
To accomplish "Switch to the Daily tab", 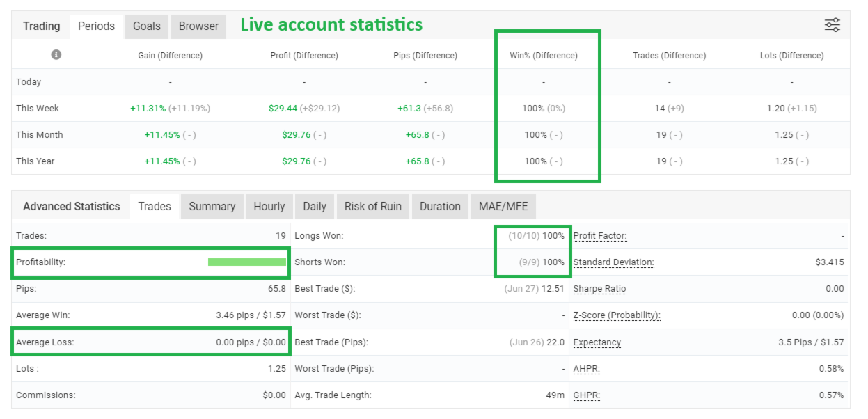I will coord(315,207).
